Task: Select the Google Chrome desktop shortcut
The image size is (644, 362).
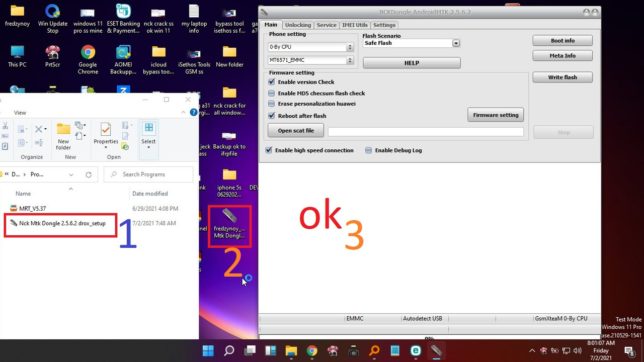Action: [88, 60]
